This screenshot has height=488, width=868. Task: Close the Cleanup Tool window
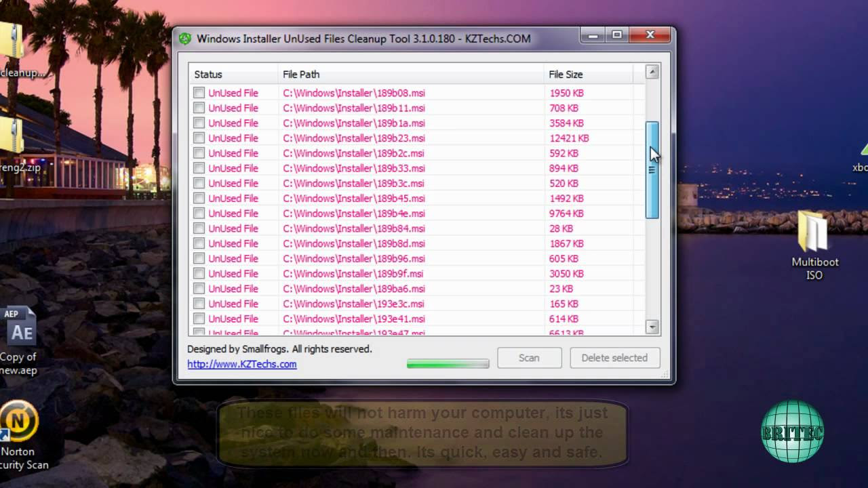pyautogui.click(x=650, y=35)
